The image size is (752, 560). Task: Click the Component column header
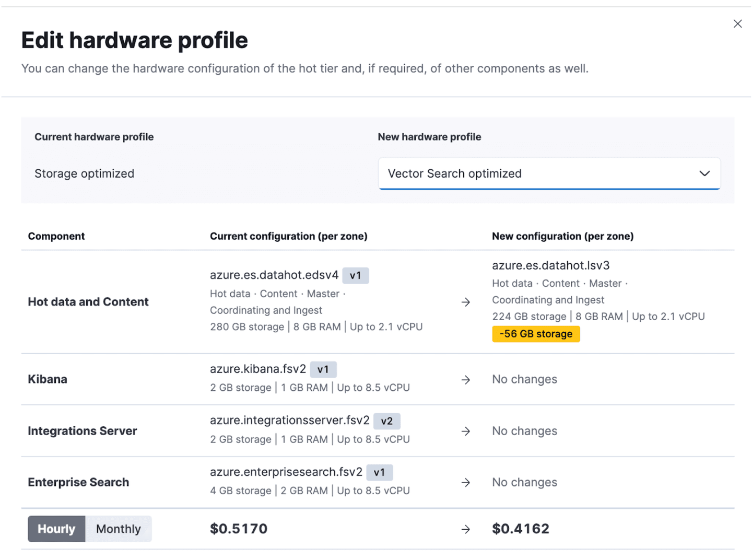point(56,236)
